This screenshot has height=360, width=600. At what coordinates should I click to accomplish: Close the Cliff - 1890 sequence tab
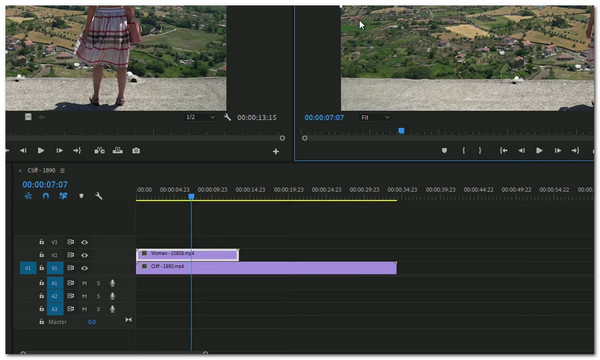[x=20, y=171]
